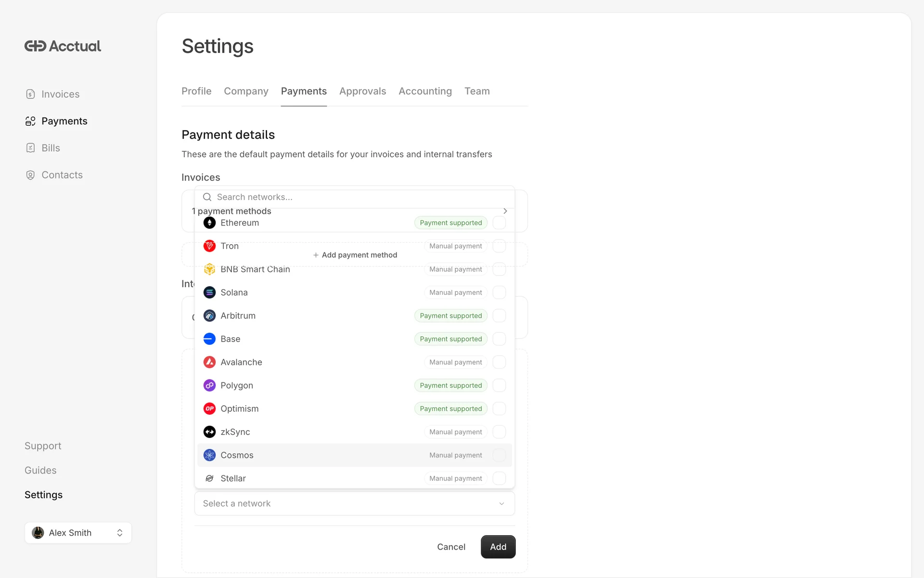Click the Acctual logo
924x578 pixels.
(x=63, y=46)
